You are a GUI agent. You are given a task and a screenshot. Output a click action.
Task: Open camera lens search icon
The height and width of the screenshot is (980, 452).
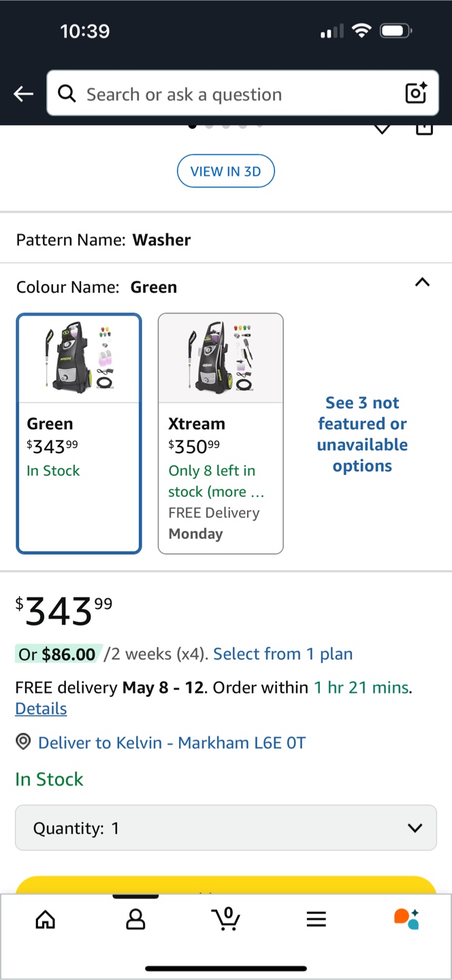click(x=416, y=93)
